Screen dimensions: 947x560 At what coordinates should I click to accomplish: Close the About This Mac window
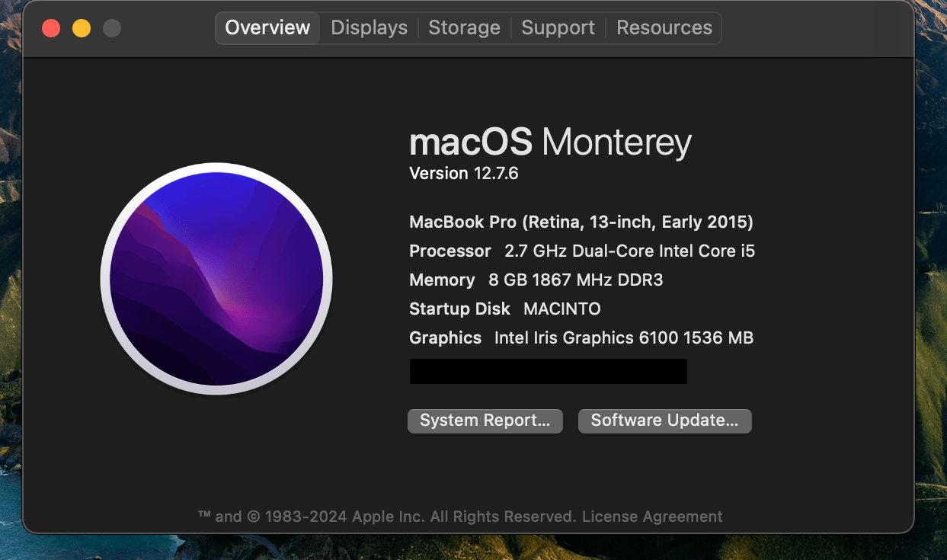point(51,29)
